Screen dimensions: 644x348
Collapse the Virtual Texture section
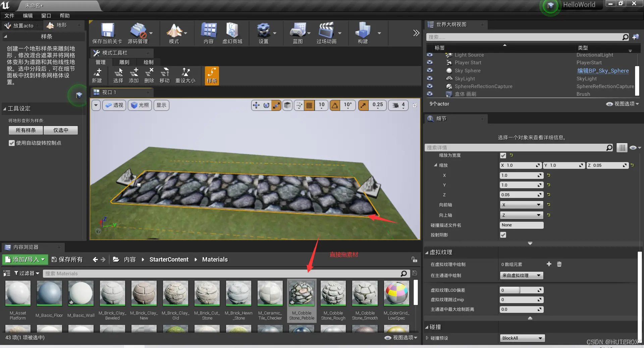[427, 253]
